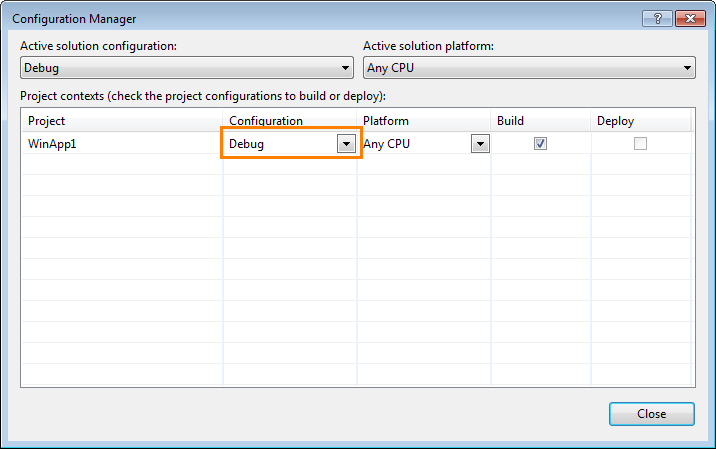Open the Active solution platform dropdown arrow
Viewport: 716px width, 449px height.
(x=687, y=68)
